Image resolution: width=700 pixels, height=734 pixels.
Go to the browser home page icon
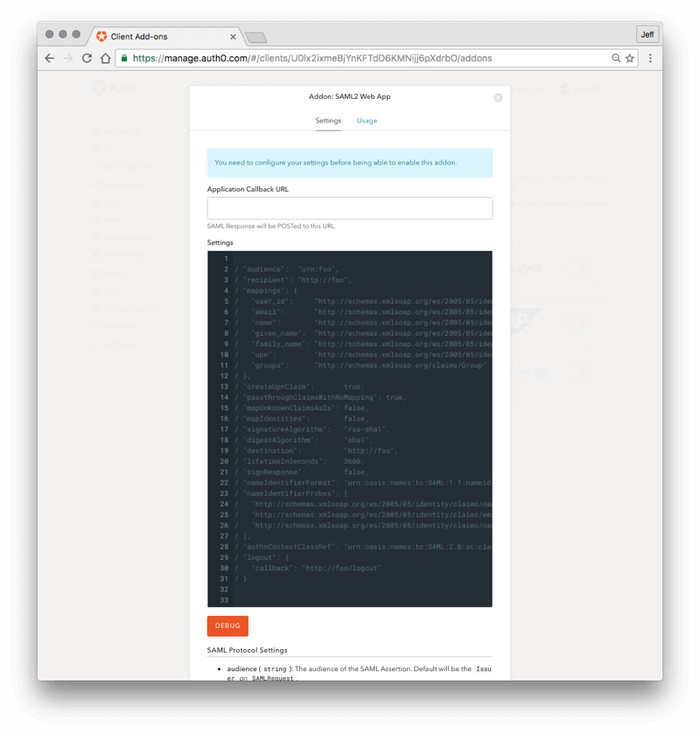(x=106, y=58)
